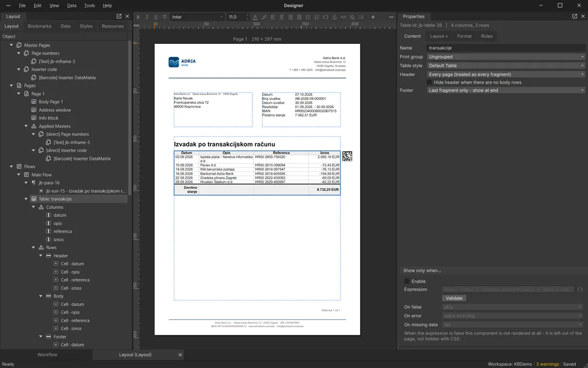Collapse the Flows tree node
Viewport: 588px width, 368px height.
pyautogui.click(x=11, y=166)
